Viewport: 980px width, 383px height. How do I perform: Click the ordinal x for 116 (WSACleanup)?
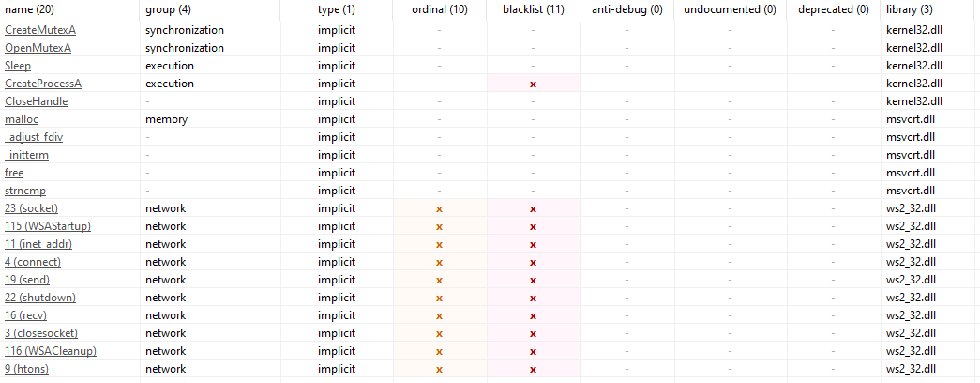tap(440, 352)
